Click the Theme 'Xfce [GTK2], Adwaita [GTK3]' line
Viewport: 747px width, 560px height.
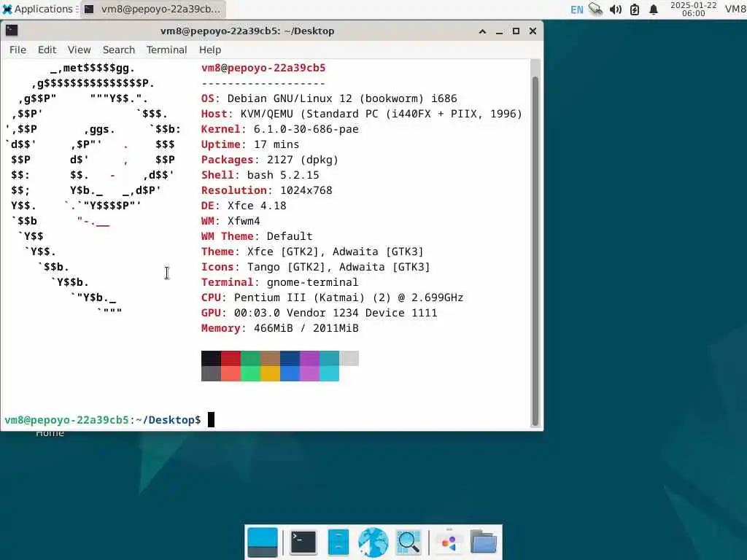[x=335, y=252]
